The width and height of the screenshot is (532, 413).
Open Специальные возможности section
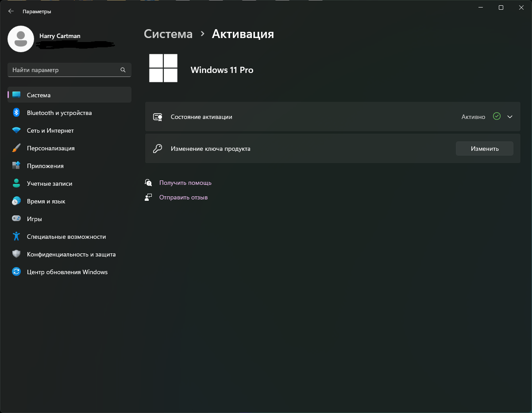tap(69, 236)
